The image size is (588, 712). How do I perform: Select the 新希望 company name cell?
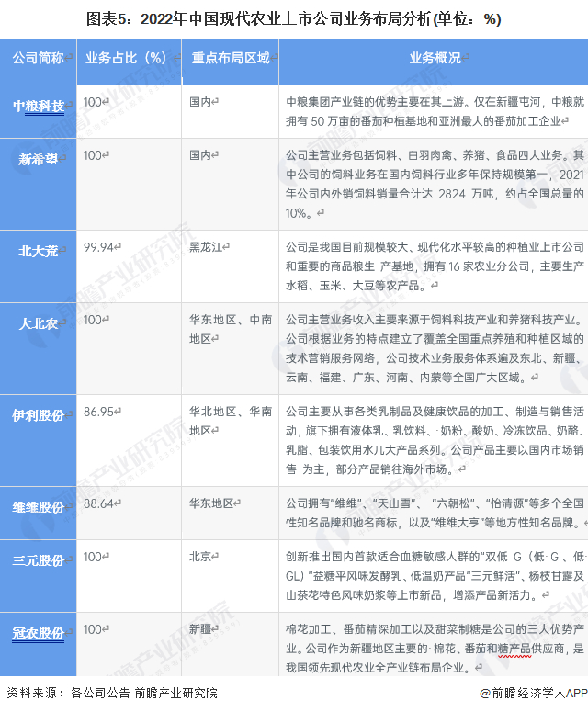(x=39, y=185)
